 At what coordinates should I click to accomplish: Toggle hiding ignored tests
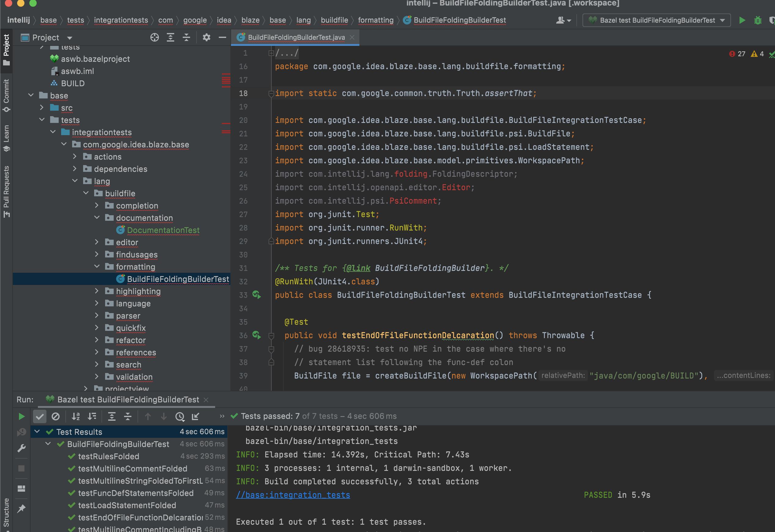coord(56,416)
